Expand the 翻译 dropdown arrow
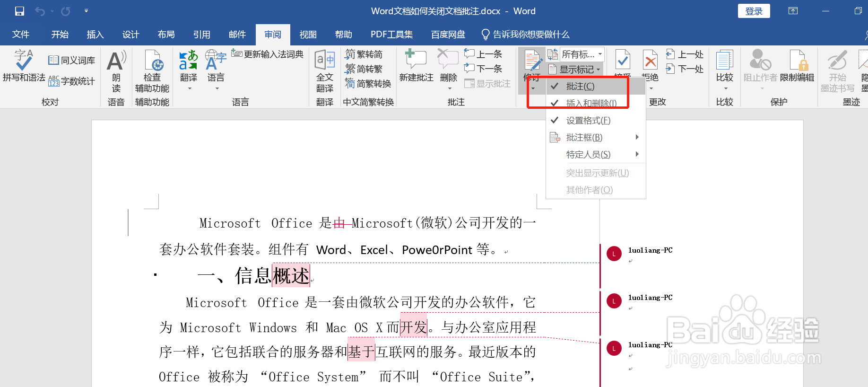Image resolution: width=868 pixels, height=387 pixels. (190, 88)
